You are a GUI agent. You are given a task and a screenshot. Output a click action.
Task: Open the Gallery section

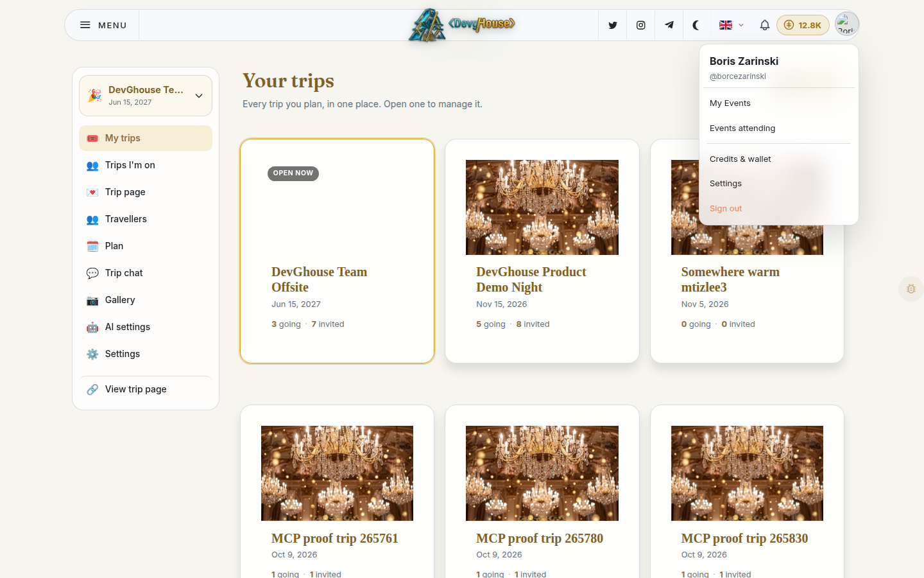pyautogui.click(x=146, y=300)
